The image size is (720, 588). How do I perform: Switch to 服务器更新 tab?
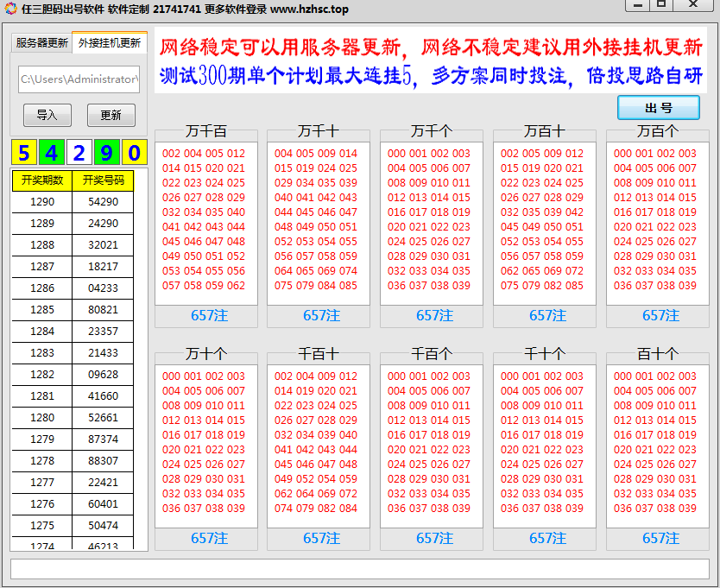click(41, 43)
